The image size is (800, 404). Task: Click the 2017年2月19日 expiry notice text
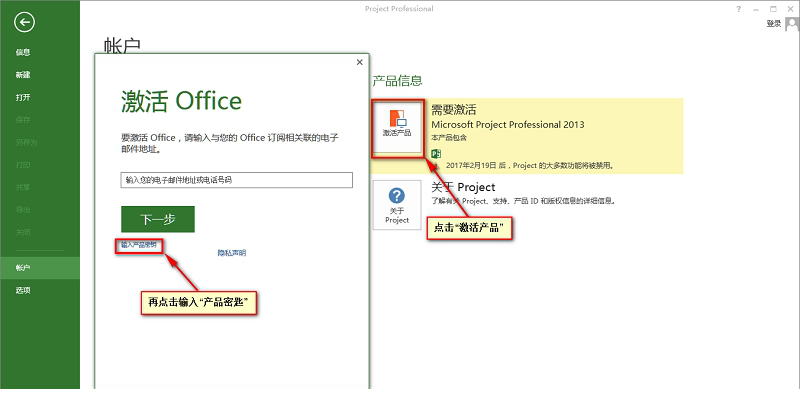pyautogui.click(x=530, y=165)
